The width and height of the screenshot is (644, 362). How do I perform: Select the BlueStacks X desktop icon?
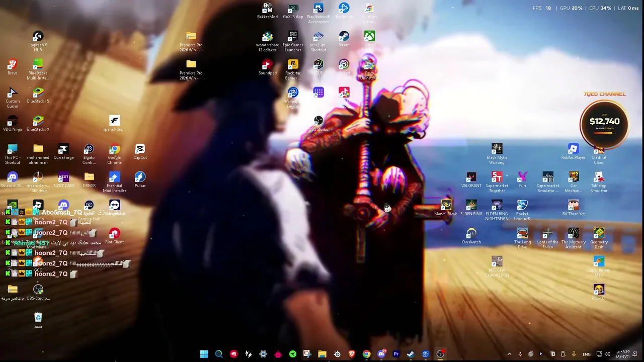38,124
